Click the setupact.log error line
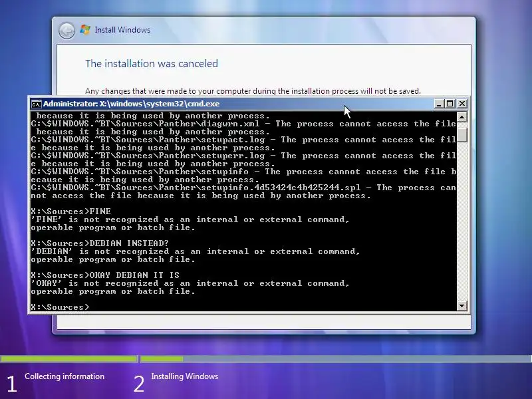Screen dimensions: 532x399 (243, 140)
